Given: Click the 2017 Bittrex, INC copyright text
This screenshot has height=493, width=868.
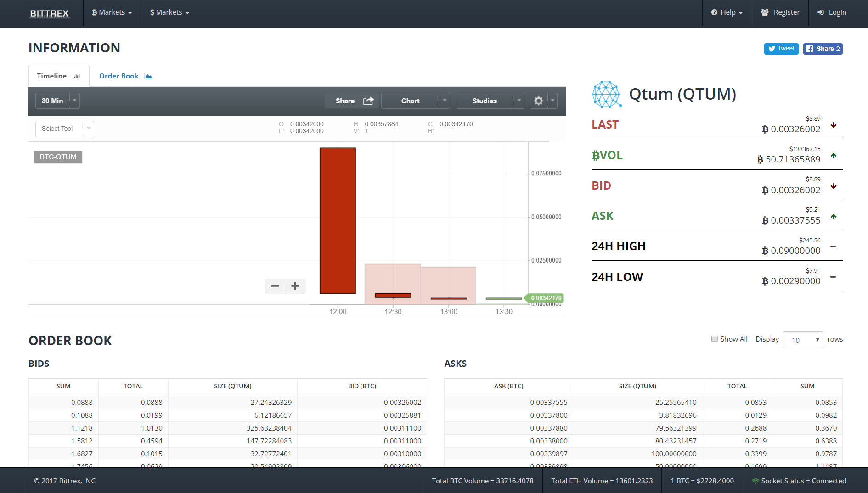Looking at the screenshot, I should (x=65, y=481).
